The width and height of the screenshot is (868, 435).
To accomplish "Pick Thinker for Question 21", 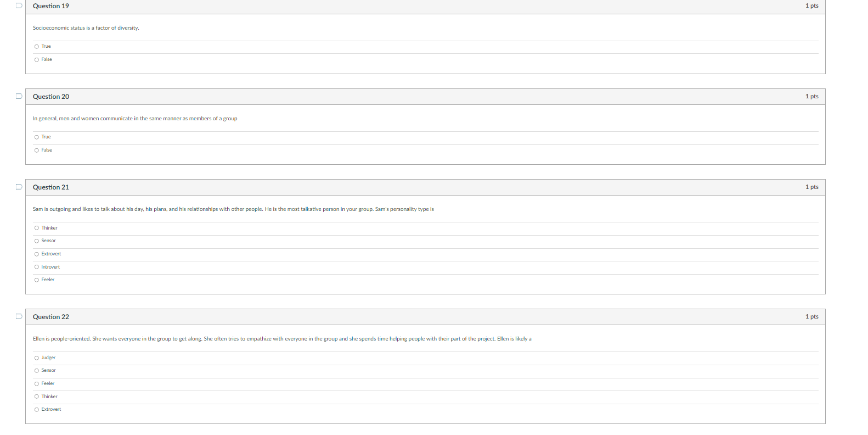I will click(37, 228).
